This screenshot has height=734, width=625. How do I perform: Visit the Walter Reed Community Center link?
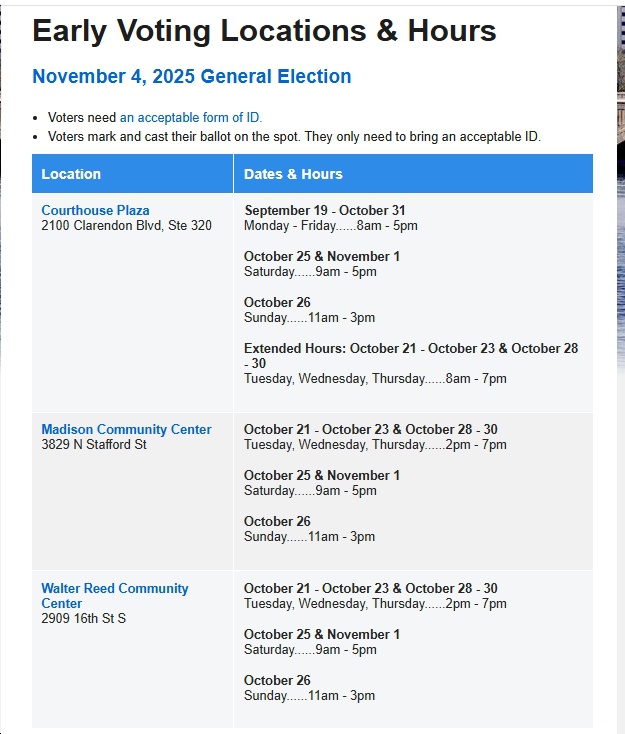tap(114, 589)
